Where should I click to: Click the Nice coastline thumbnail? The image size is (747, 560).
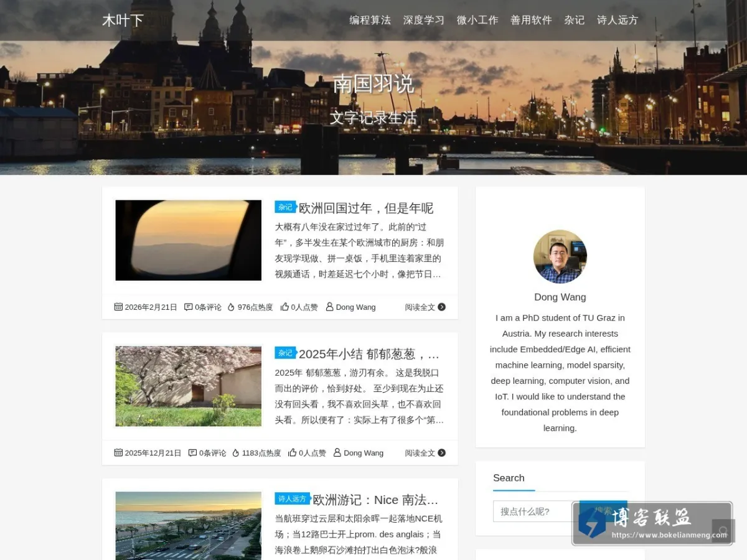[x=189, y=526]
